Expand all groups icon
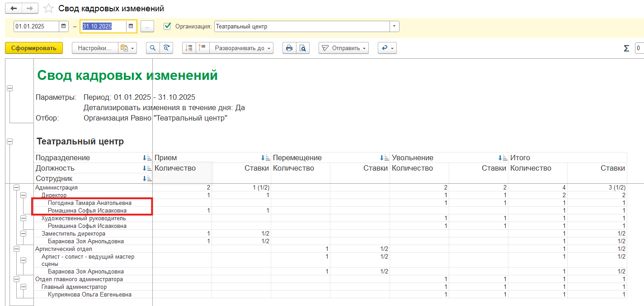Image resolution: width=644 pixels, height=306 pixels. (x=189, y=48)
